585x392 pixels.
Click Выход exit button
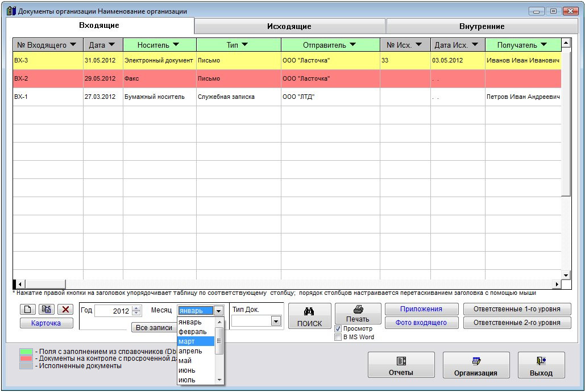pos(541,365)
